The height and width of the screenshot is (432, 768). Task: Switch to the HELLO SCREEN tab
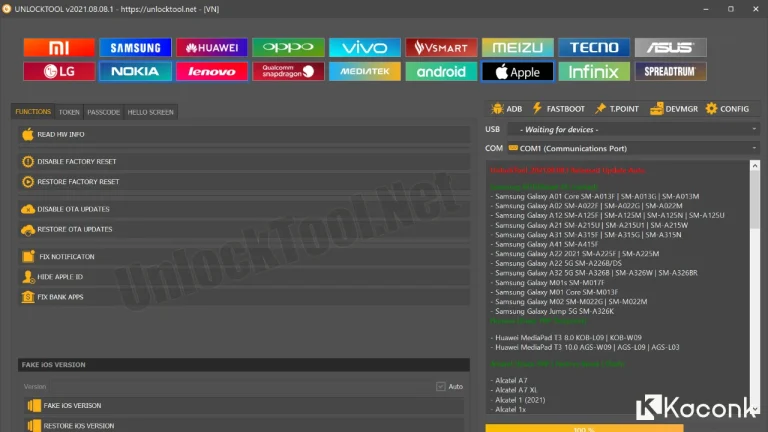(x=150, y=112)
